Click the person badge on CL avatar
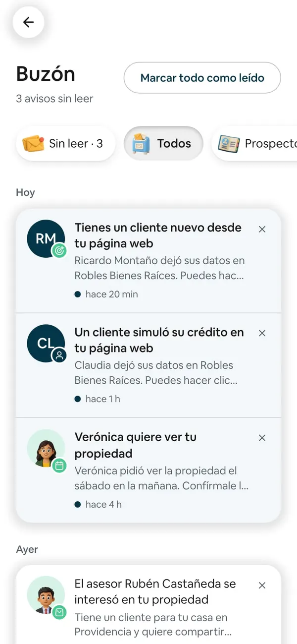Image resolution: width=297 pixels, height=644 pixels. [59, 355]
